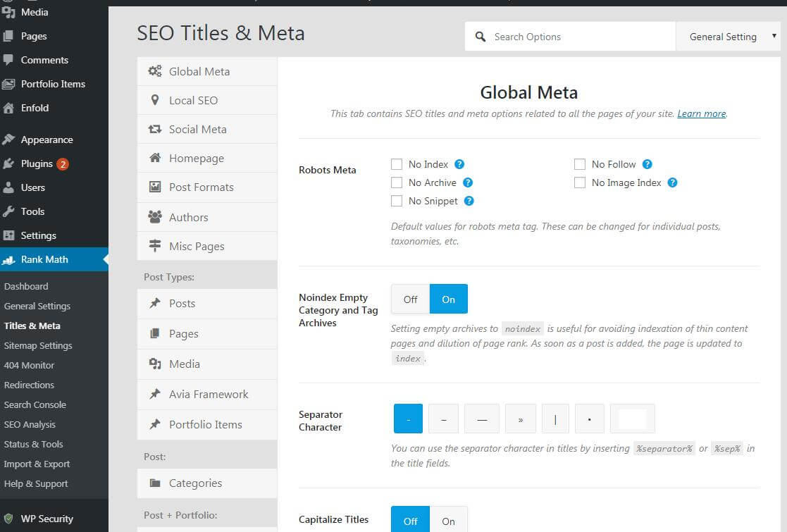This screenshot has width=787, height=532.
Task: Click the magnifier icon in Search Options
Action: coord(481,37)
